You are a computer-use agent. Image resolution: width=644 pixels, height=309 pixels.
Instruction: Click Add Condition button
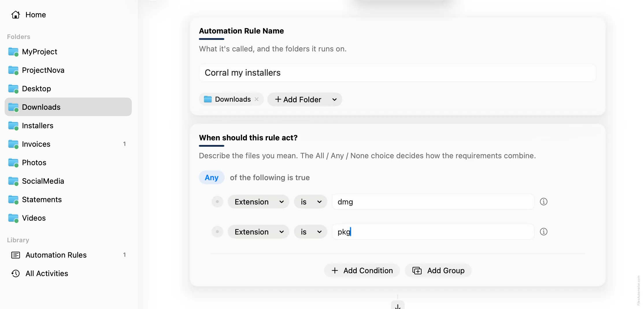click(362, 271)
